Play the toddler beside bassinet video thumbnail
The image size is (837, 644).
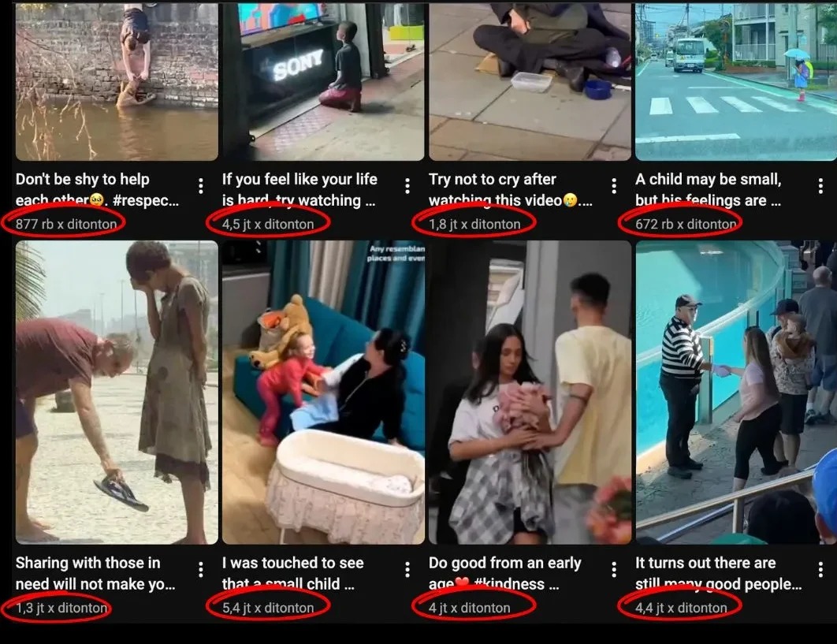click(x=323, y=393)
